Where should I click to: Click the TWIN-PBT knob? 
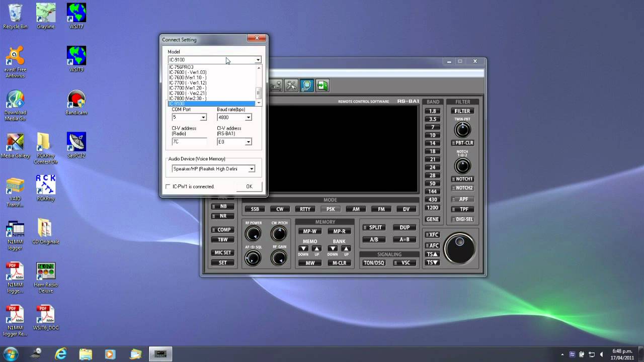pos(462,130)
